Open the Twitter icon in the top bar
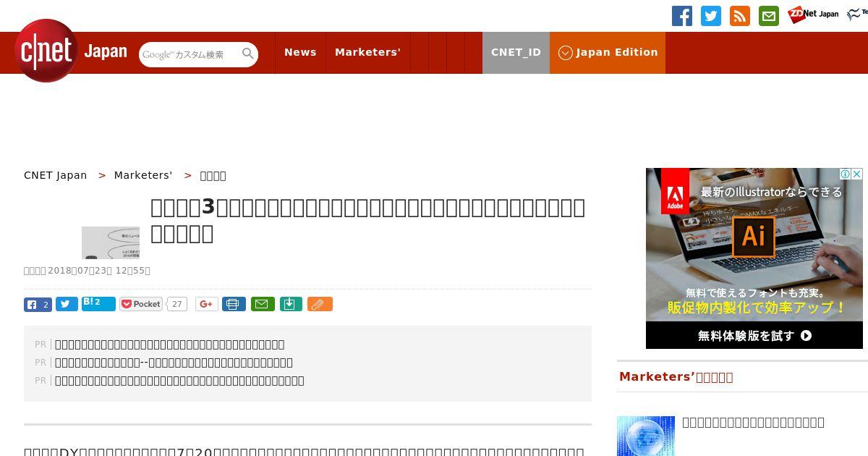The image size is (868, 456). 711,16
